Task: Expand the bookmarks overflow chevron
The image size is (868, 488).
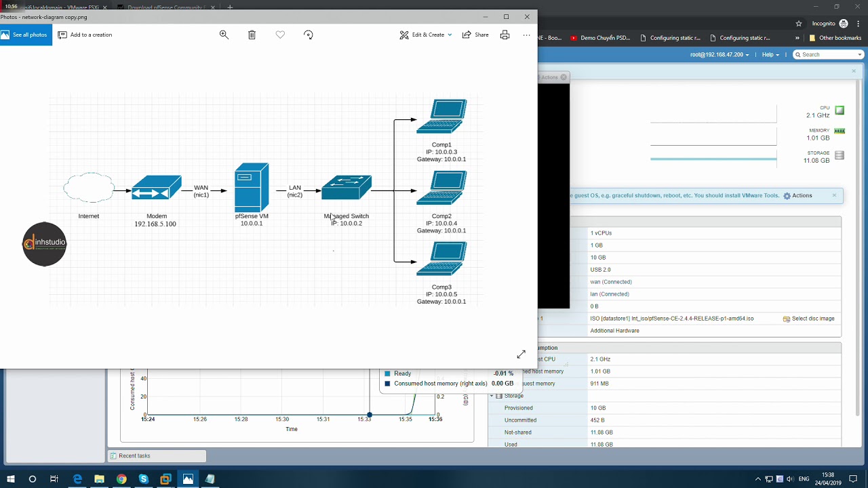Action: (797, 38)
